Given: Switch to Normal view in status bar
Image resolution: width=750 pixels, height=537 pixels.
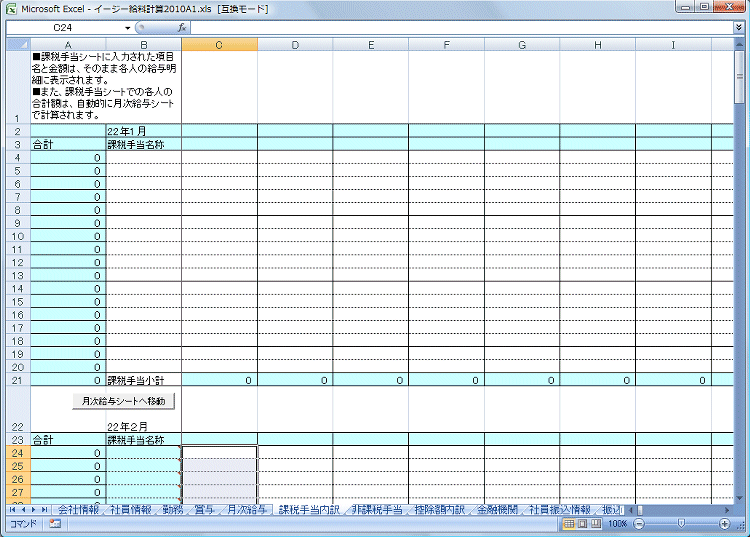Looking at the screenshot, I should (569, 523).
